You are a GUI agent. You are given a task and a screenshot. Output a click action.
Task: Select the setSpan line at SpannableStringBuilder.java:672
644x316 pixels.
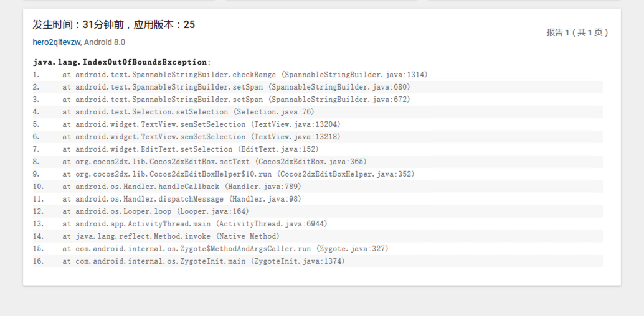[236, 100]
